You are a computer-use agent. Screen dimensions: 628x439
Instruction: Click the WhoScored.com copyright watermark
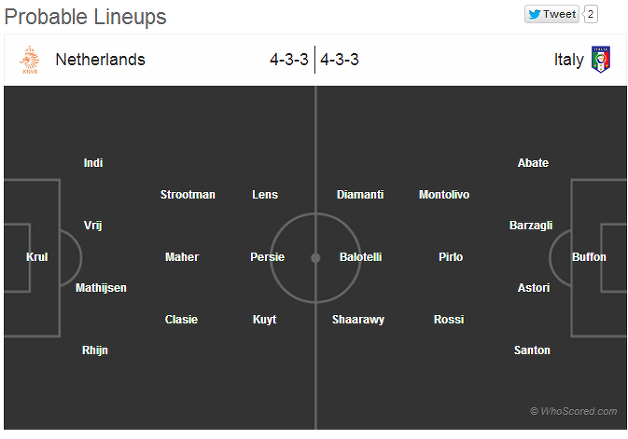pyautogui.click(x=573, y=411)
